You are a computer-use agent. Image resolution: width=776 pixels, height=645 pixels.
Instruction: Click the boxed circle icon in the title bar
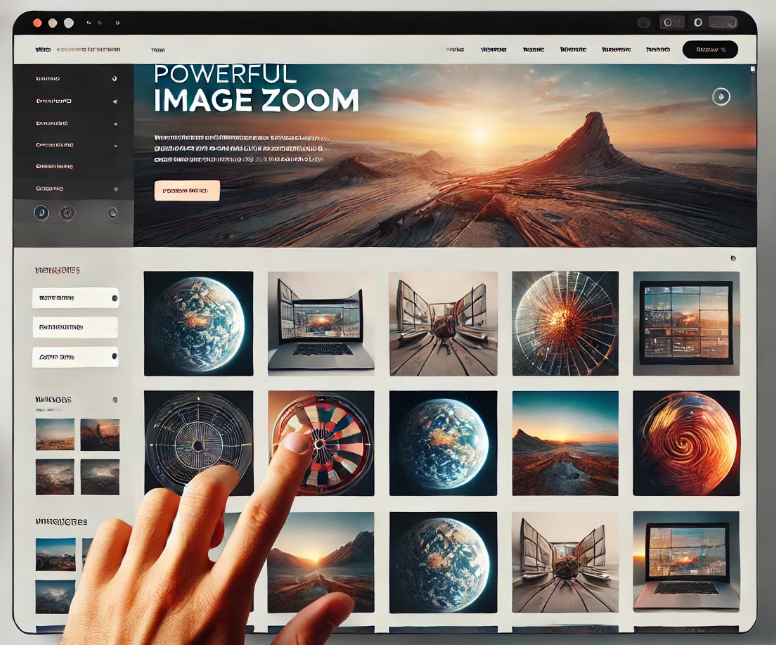[668, 22]
